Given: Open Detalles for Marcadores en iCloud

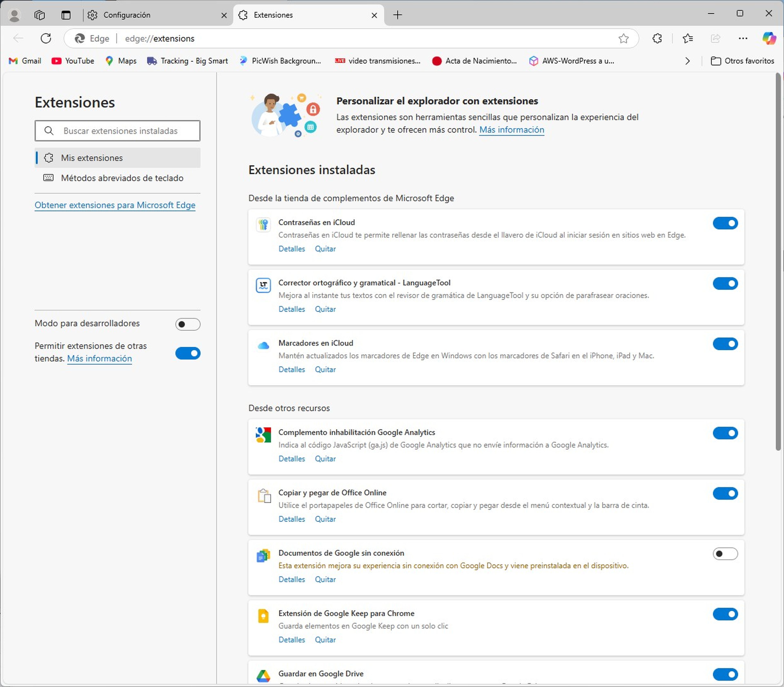Looking at the screenshot, I should click(x=292, y=370).
